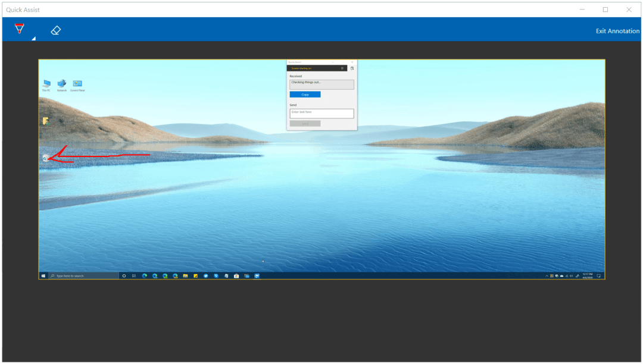Activate Task View on the remote taskbar
The height and width of the screenshot is (364, 643).
(133, 275)
